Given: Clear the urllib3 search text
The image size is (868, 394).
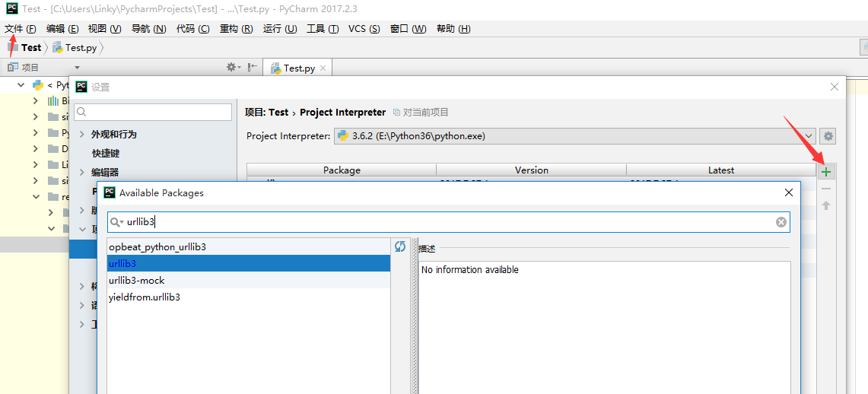Looking at the screenshot, I should click(x=781, y=222).
